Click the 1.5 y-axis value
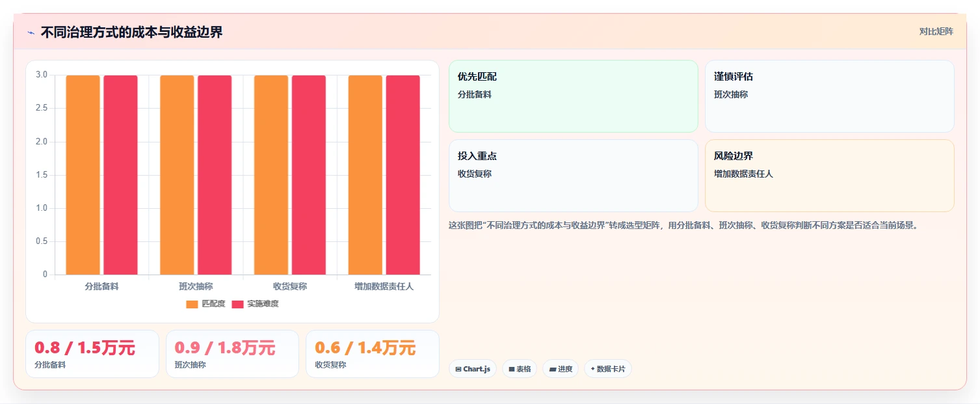980x404 pixels. [42, 175]
